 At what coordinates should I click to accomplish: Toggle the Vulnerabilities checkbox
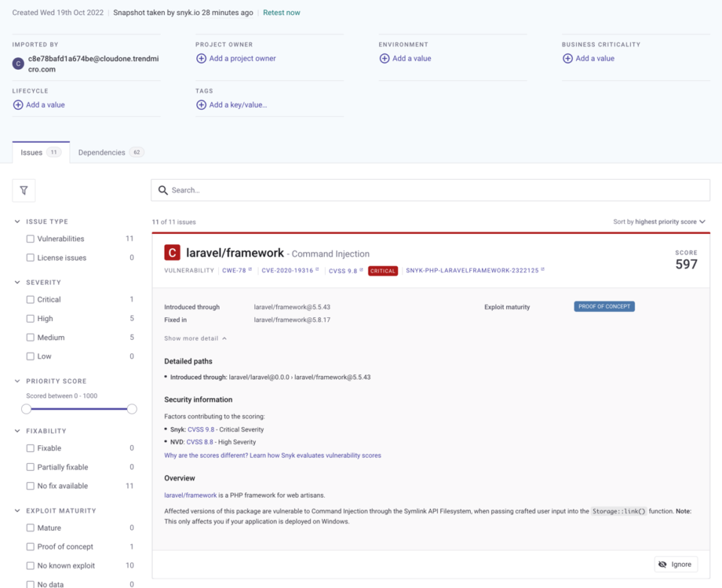click(30, 239)
